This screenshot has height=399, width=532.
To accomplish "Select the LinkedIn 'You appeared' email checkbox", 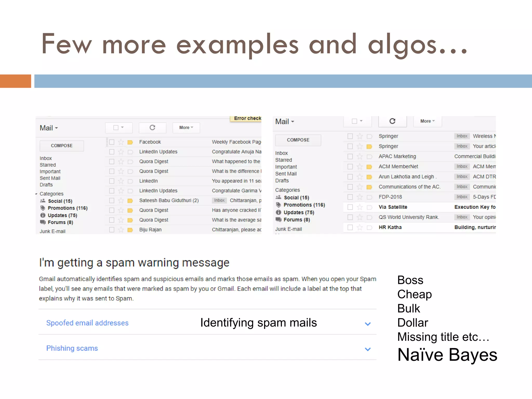I will point(112,181).
